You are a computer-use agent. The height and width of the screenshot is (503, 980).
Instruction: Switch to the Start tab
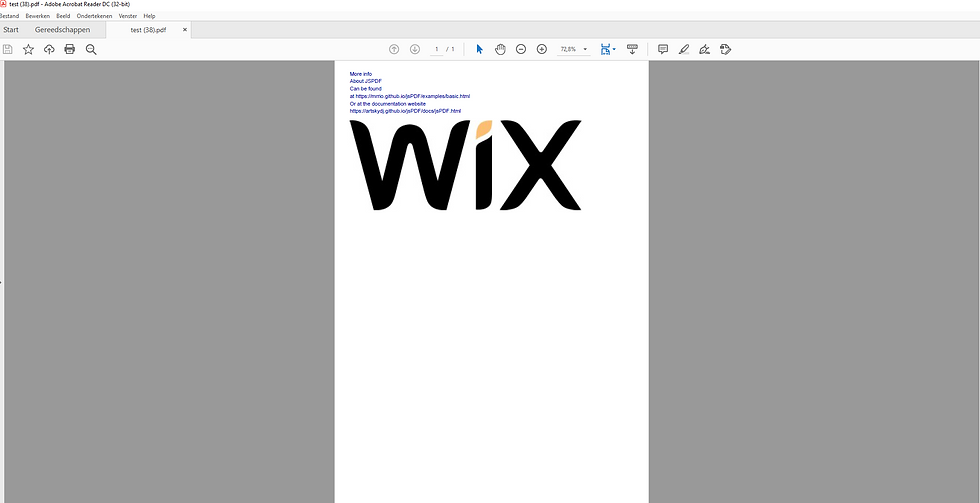coord(11,29)
